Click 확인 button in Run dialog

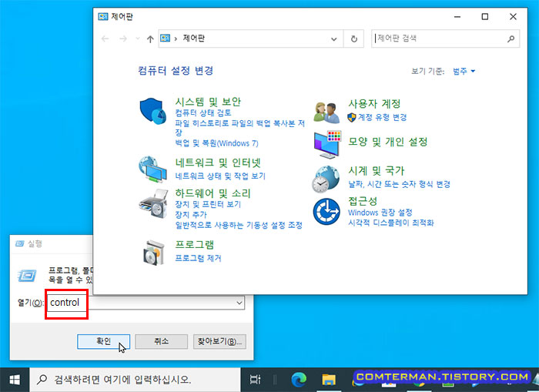(x=103, y=341)
